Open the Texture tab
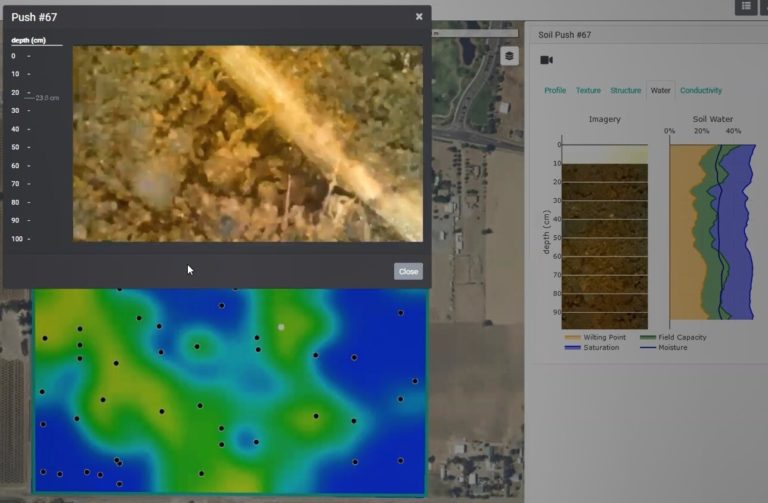 coord(588,91)
